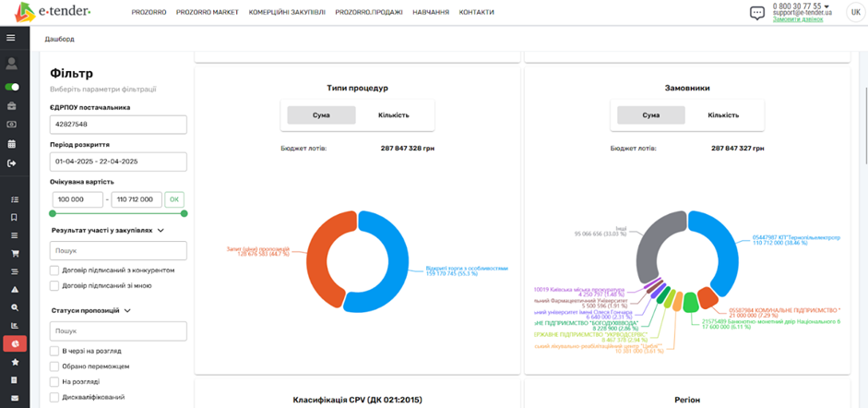868x408 pixels.
Task: Click the magnifier search icon in the sidebar
Action: pyautogui.click(x=14, y=307)
